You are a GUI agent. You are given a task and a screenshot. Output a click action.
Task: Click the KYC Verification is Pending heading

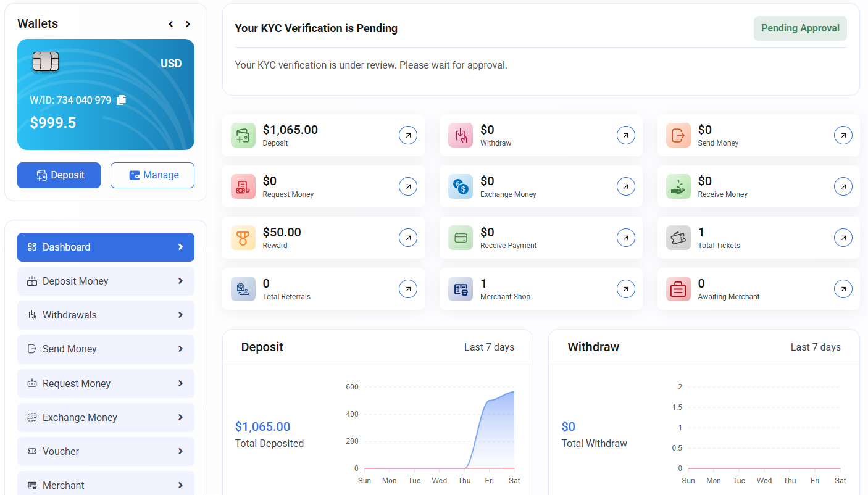316,28
